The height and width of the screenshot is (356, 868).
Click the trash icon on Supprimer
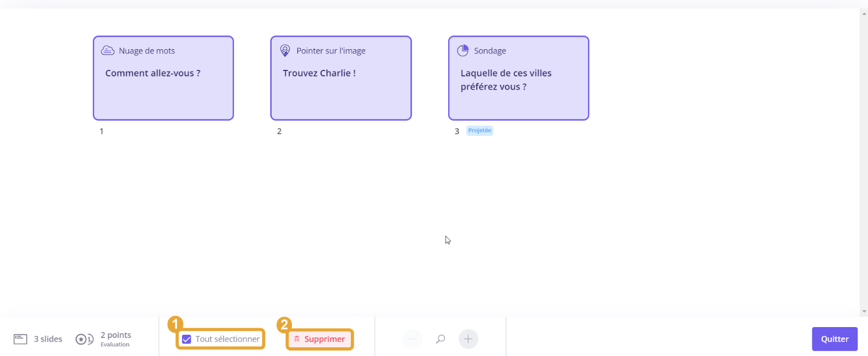click(x=297, y=339)
